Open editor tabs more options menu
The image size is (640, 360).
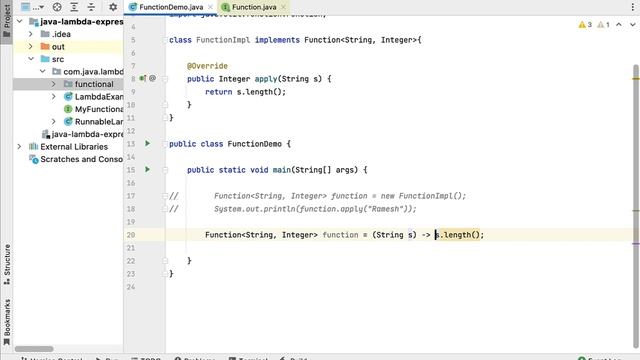click(x=633, y=7)
